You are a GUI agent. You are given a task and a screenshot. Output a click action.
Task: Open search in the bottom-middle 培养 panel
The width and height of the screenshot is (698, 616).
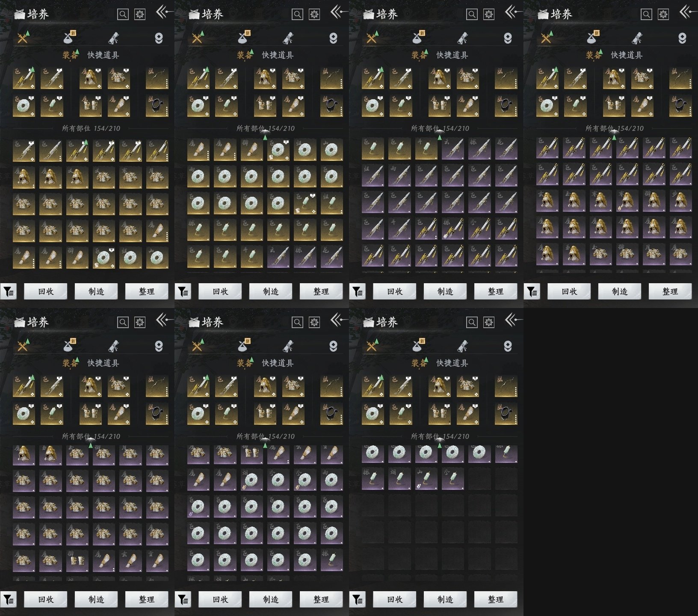(297, 323)
